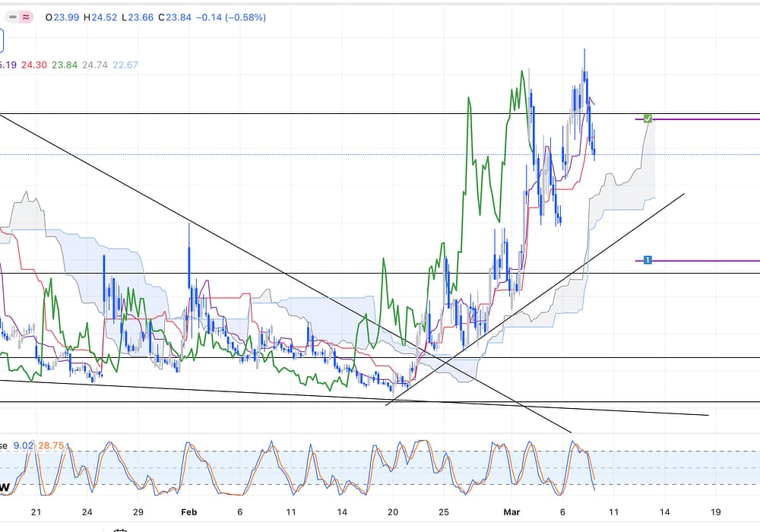This screenshot has height=532, width=760.
Task: Select the green checkmark marker on purple line
Action: click(x=648, y=119)
